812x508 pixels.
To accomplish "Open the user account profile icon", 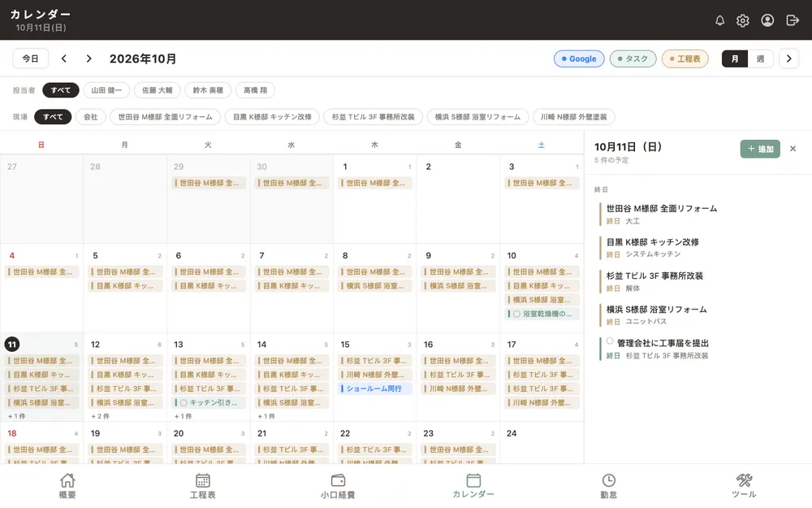I will point(767,20).
